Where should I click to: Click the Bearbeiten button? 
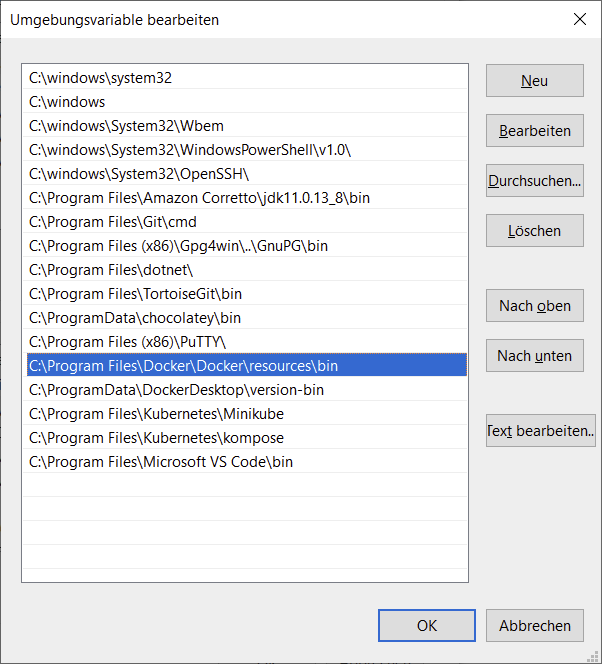coord(535,130)
